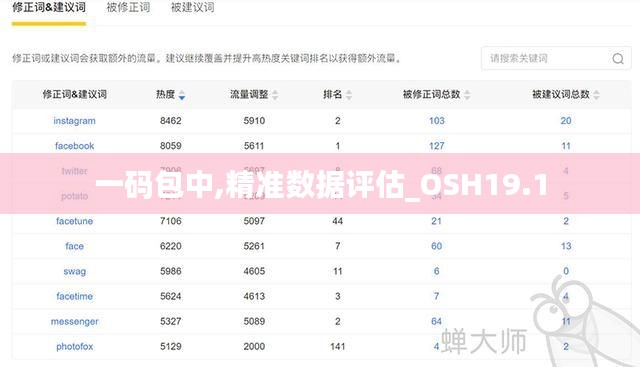Image resolution: width=640 pixels, height=367 pixels.
Task: Click 21 corrected count for facetune
Action: click(x=436, y=221)
